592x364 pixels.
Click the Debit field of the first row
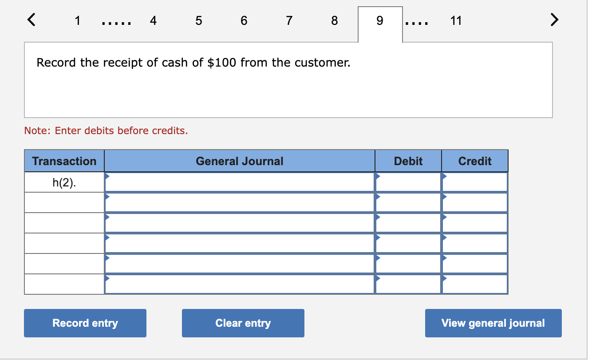pyautogui.click(x=407, y=182)
